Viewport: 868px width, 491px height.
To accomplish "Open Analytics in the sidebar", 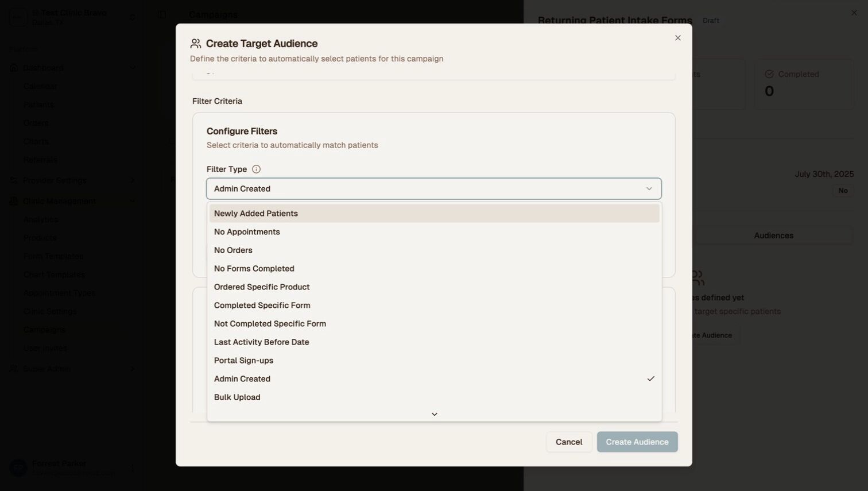I will pyautogui.click(x=41, y=219).
